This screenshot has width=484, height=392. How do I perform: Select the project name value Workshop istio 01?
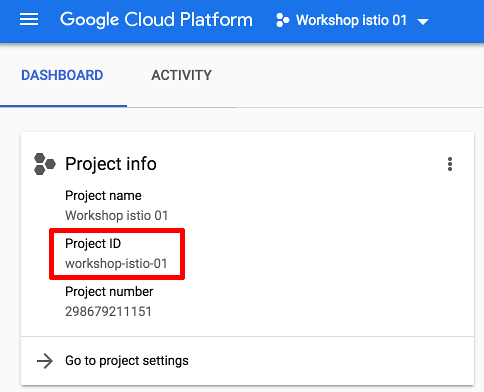117,216
